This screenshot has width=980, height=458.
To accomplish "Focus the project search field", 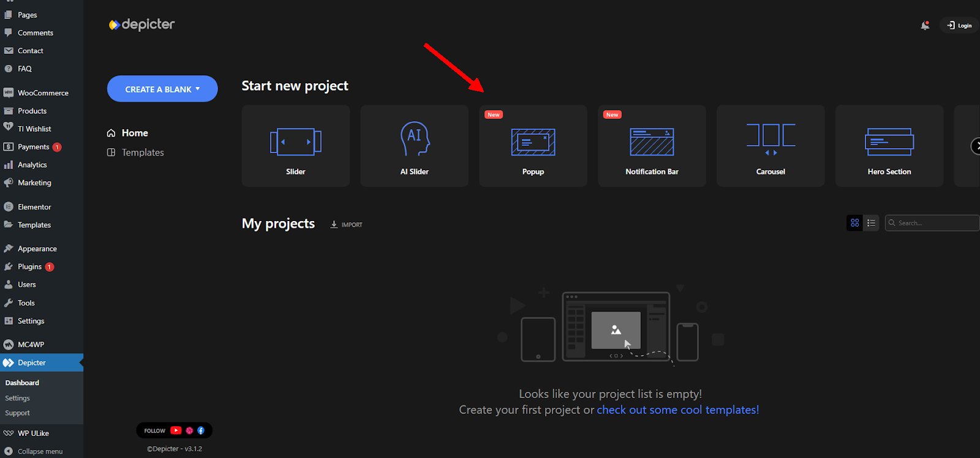I will coord(932,223).
